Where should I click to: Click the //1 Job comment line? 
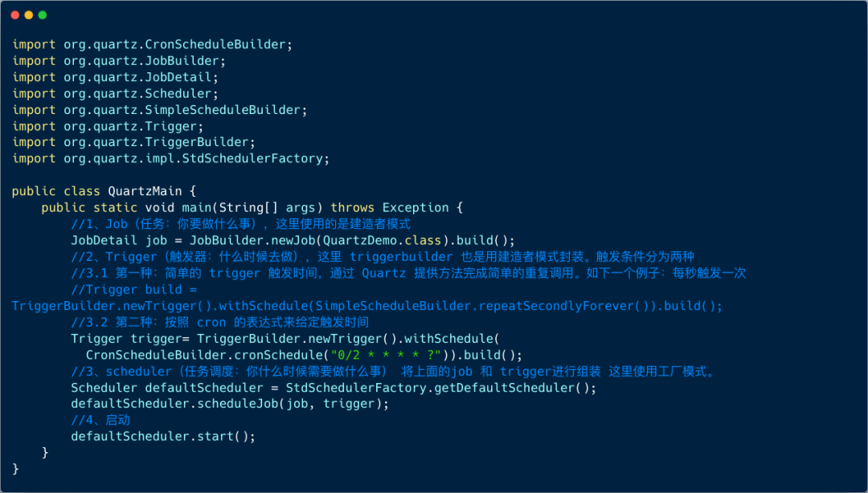coord(241,224)
